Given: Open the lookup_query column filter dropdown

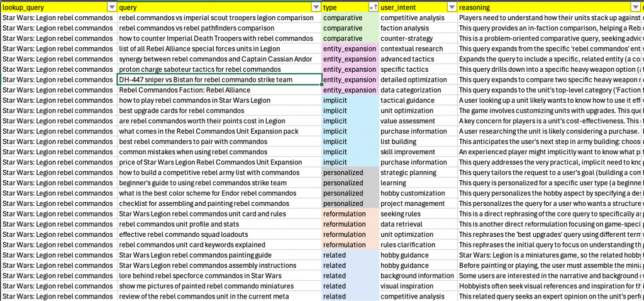Looking at the screenshot, I should (x=111, y=7).
